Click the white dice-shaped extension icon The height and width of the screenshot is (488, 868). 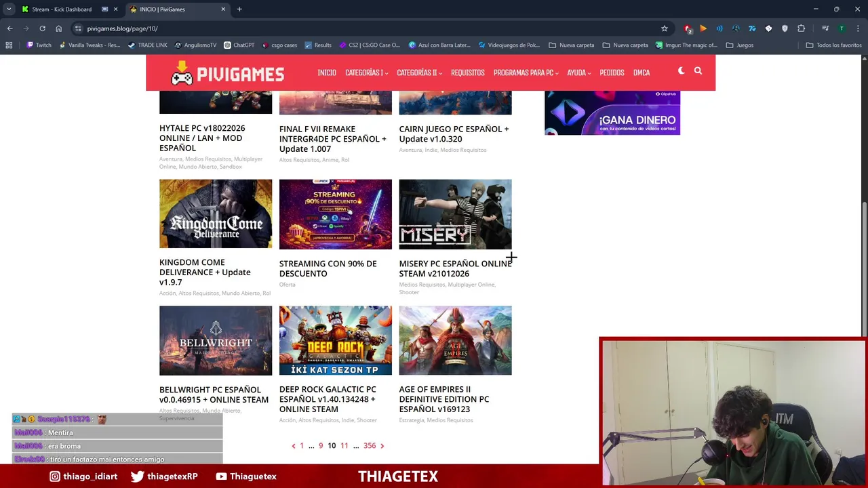pyautogui.click(x=768, y=28)
